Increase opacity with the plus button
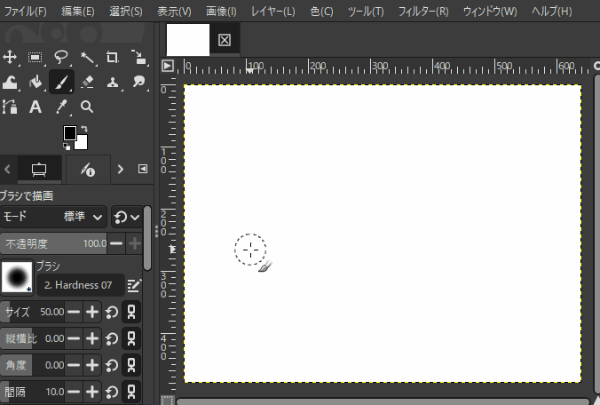Image resolution: width=600 pixels, height=405 pixels. (x=135, y=243)
